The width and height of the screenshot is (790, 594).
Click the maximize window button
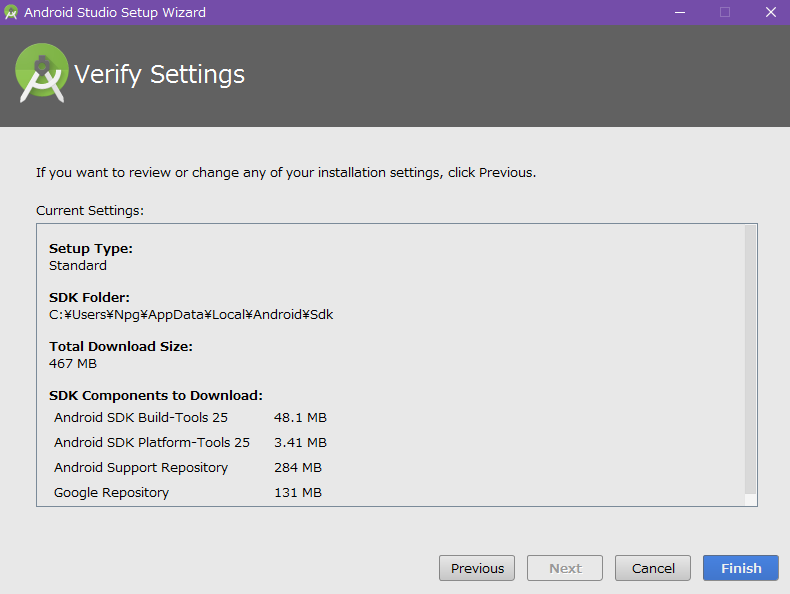click(x=725, y=13)
